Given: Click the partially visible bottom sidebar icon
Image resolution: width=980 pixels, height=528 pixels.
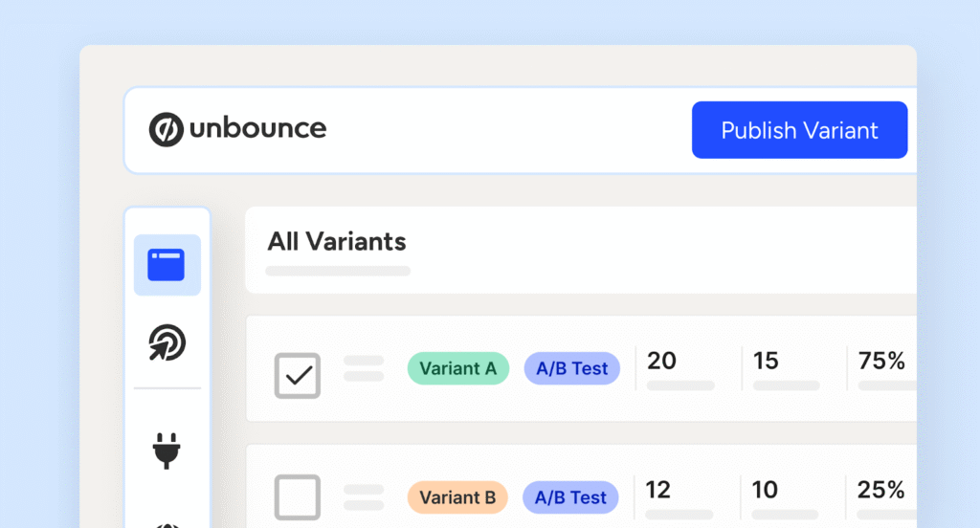Looking at the screenshot, I should (167, 522).
